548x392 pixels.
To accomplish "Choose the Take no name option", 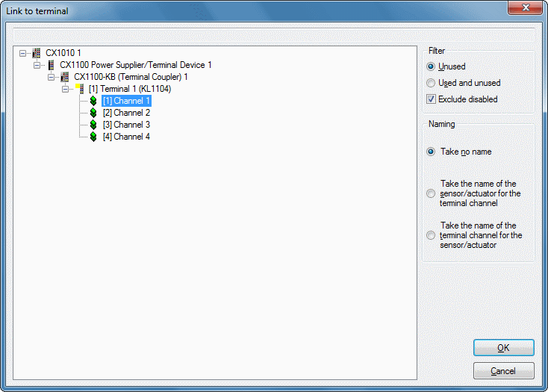I will click(x=431, y=152).
